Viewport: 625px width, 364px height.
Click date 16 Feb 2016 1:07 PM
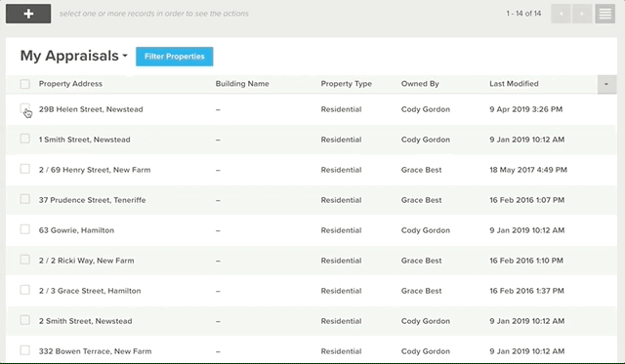[527, 200]
